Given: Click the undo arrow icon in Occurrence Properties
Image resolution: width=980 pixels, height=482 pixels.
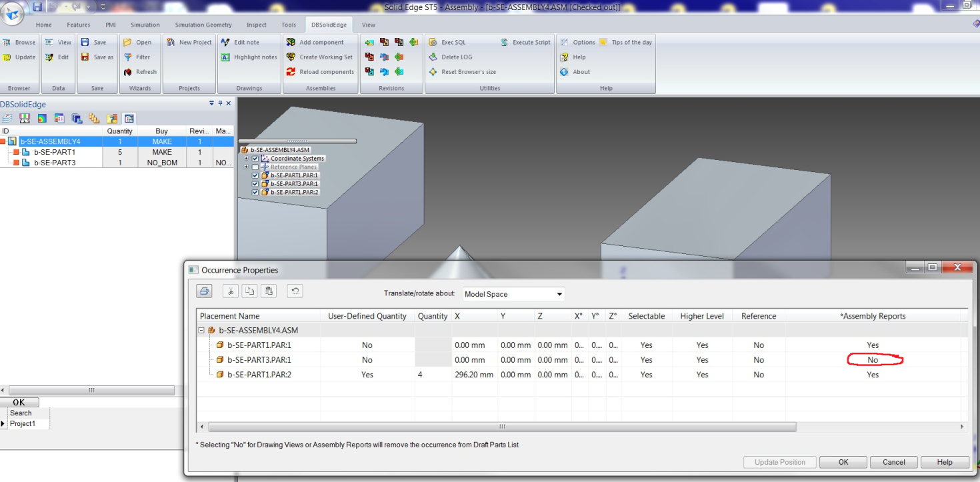Looking at the screenshot, I should 295,291.
